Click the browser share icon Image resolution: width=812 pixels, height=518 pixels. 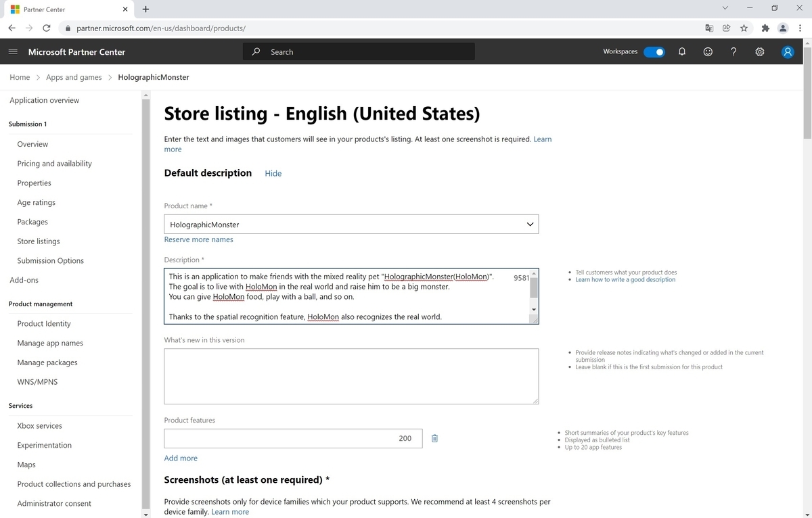pos(726,28)
